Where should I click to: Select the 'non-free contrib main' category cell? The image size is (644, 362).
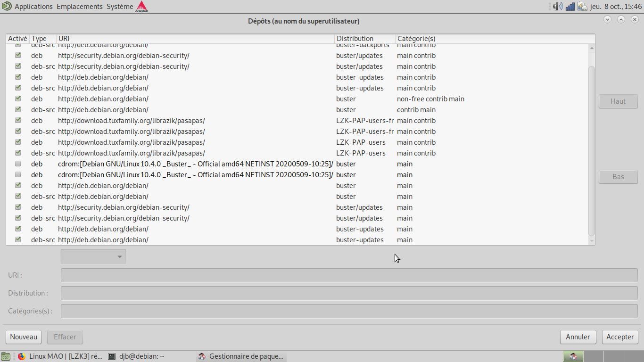point(430,99)
